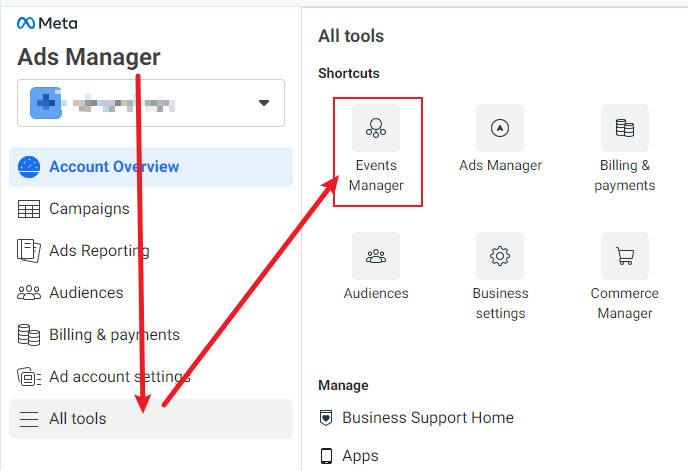Click the Meta logo
The height and width of the screenshot is (471, 688).
pos(47,23)
